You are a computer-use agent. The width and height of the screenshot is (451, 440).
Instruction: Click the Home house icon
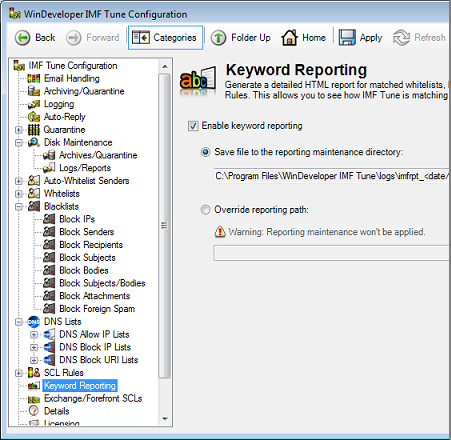pyautogui.click(x=289, y=37)
